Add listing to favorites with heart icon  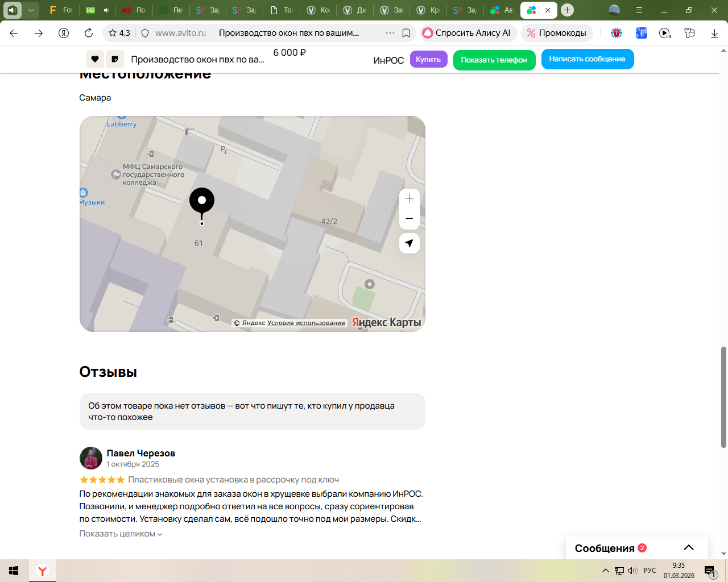[x=95, y=59]
